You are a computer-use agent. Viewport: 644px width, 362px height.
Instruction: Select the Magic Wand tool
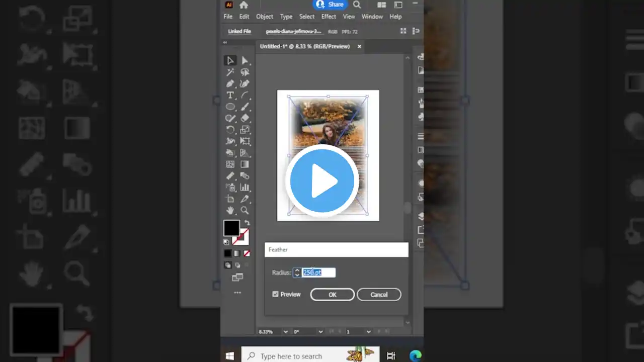pyautogui.click(x=230, y=72)
